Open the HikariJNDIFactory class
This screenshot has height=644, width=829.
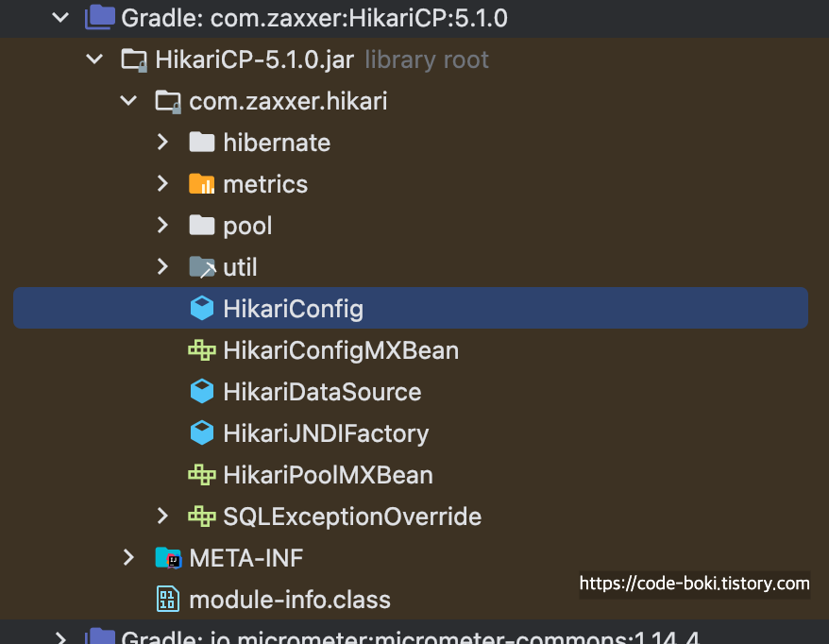point(326,433)
